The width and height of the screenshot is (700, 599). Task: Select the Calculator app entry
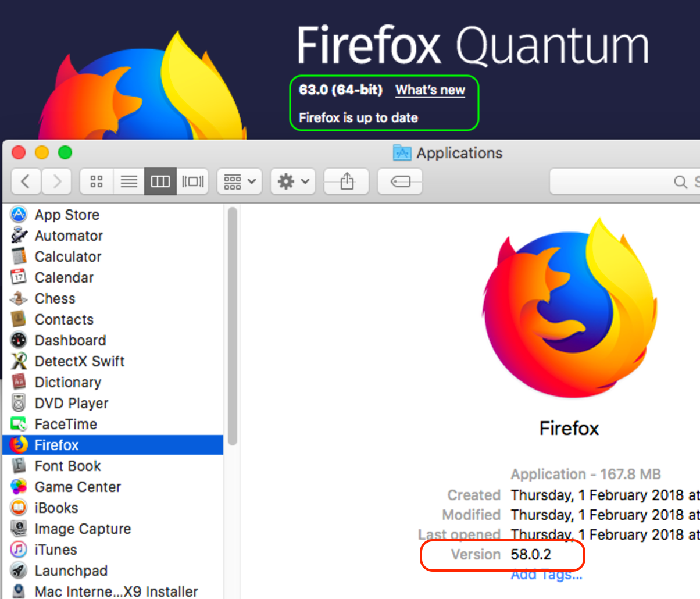click(68, 256)
